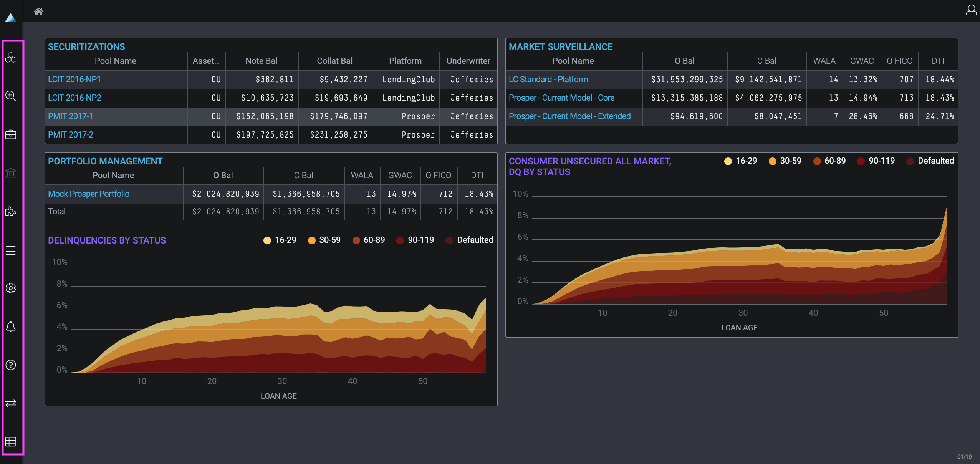This screenshot has height=464, width=980.
Task: Open the settings gear sidebar icon
Action: (11, 288)
